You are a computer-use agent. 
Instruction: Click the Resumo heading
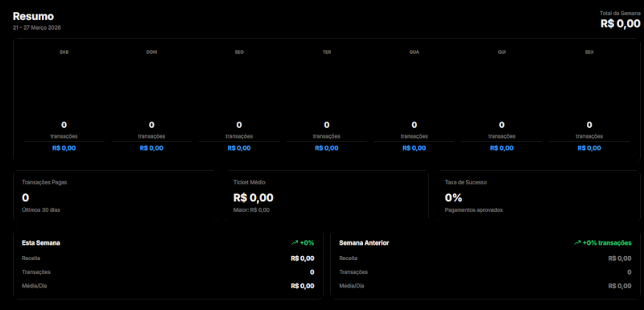pyautogui.click(x=33, y=16)
